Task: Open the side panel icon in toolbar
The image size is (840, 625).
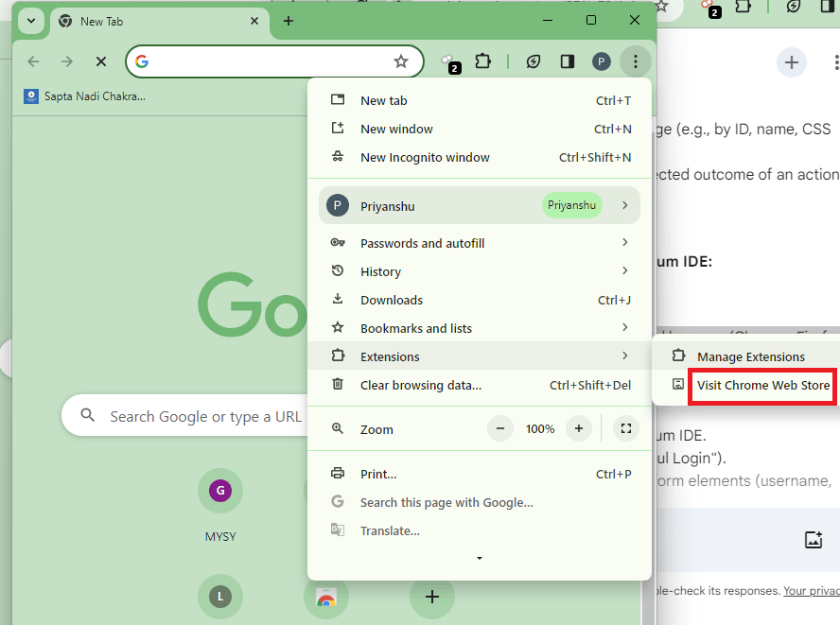Action: click(568, 61)
